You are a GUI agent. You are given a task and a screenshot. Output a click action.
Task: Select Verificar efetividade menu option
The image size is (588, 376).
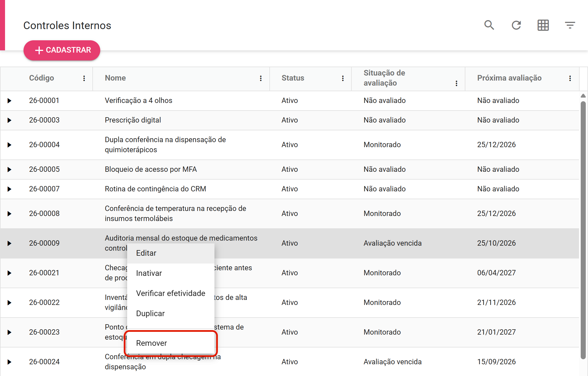coord(171,293)
